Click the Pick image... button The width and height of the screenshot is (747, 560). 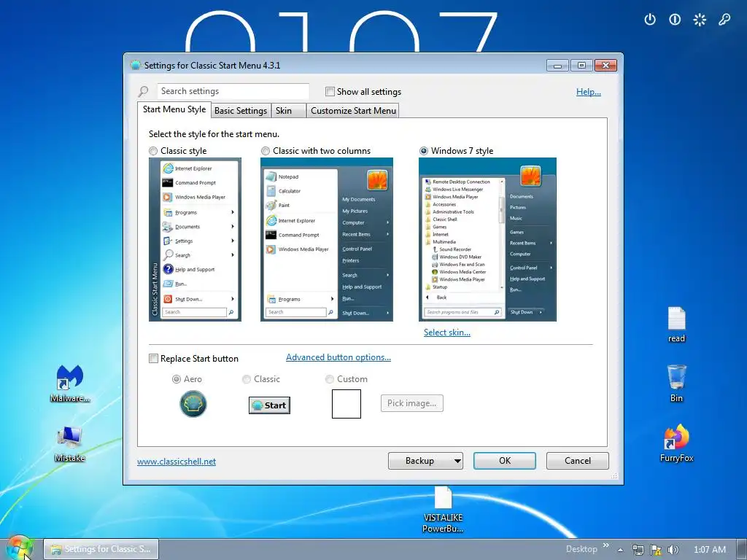tap(411, 403)
